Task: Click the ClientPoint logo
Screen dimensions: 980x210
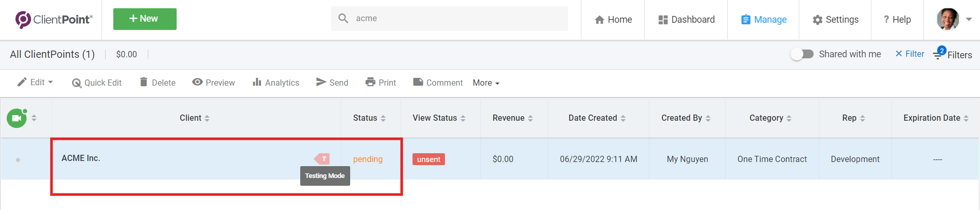Action: (54, 20)
